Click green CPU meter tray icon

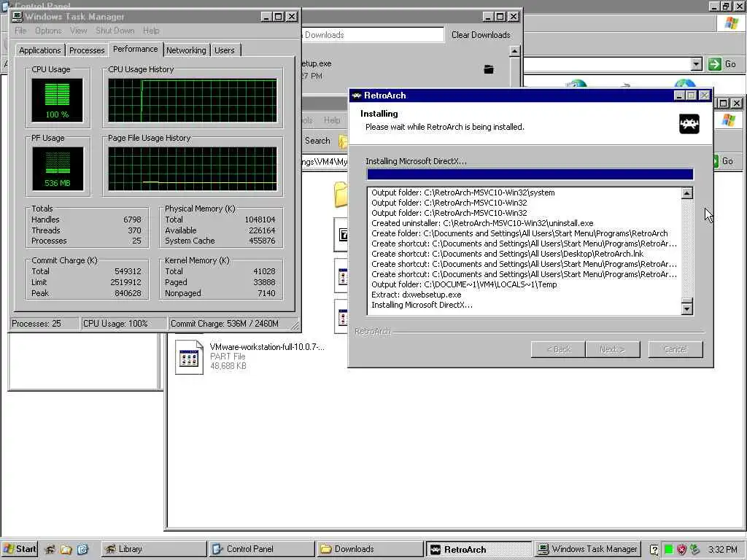(668, 550)
